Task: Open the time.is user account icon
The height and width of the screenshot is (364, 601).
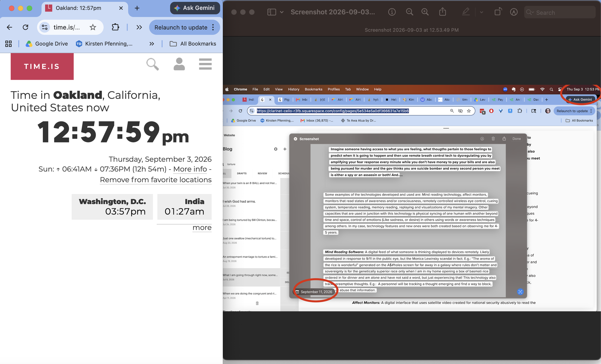Action: pyautogui.click(x=179, y=64)
